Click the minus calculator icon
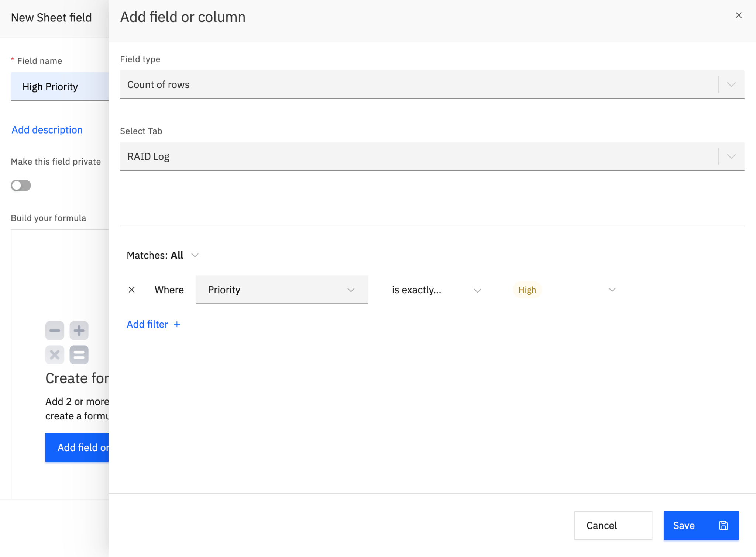 pos(55,331)
